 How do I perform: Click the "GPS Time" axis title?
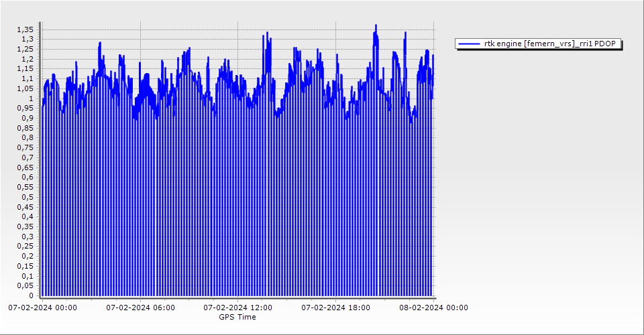tap(237, 317)
